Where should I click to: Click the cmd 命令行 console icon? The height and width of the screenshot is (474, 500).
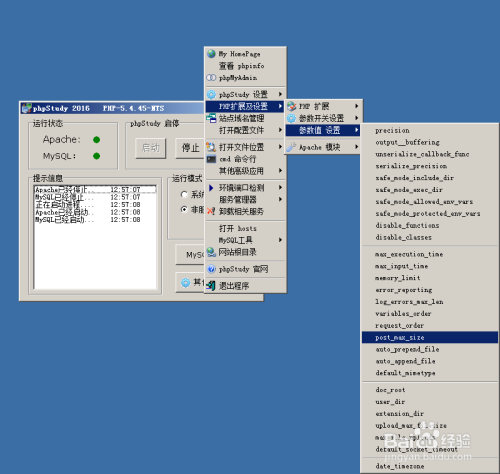click(x=211, y=159)
